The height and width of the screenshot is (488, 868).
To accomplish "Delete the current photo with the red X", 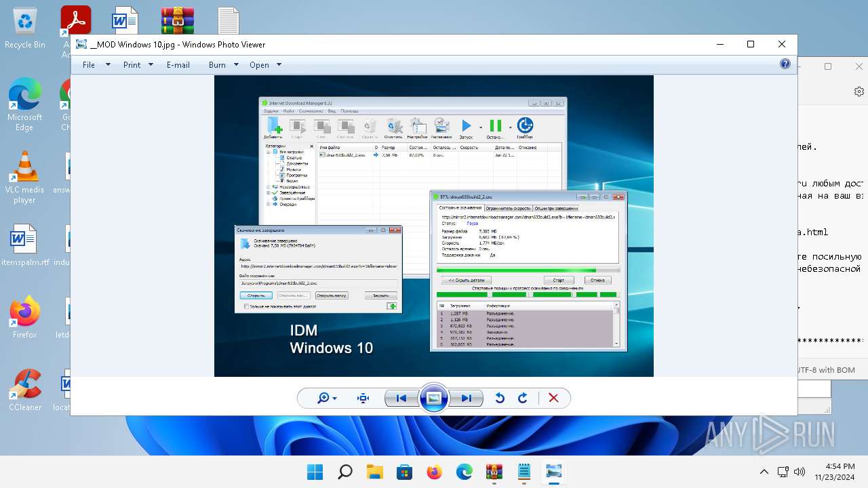I will 553,399.
